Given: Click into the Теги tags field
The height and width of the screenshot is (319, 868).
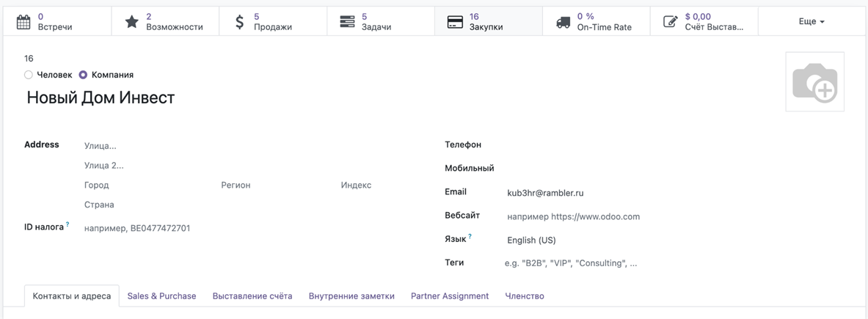Looking at the screenshot, I should 587,263.
